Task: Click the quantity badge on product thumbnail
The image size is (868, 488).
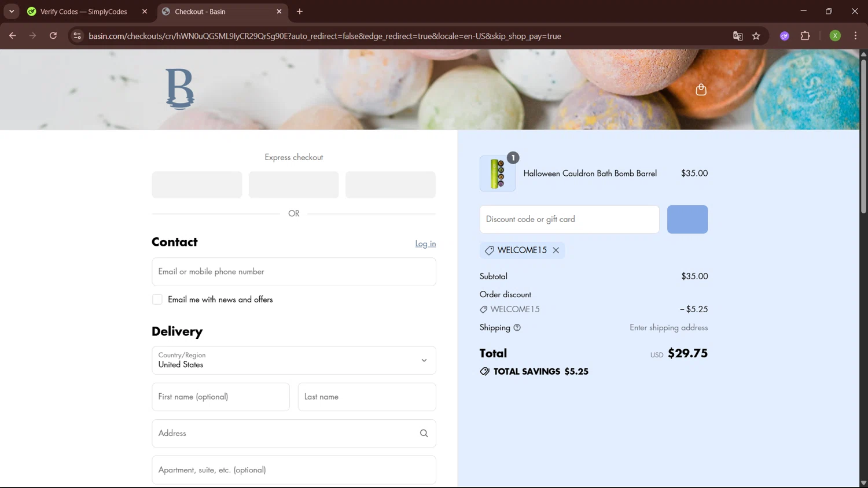Action: [x=513, y=158]
